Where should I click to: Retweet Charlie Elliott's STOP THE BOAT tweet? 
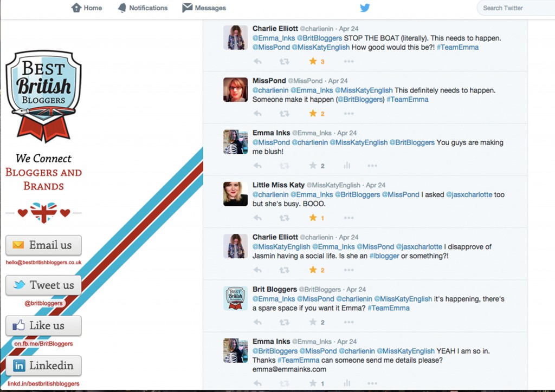[x=284, y=62]
